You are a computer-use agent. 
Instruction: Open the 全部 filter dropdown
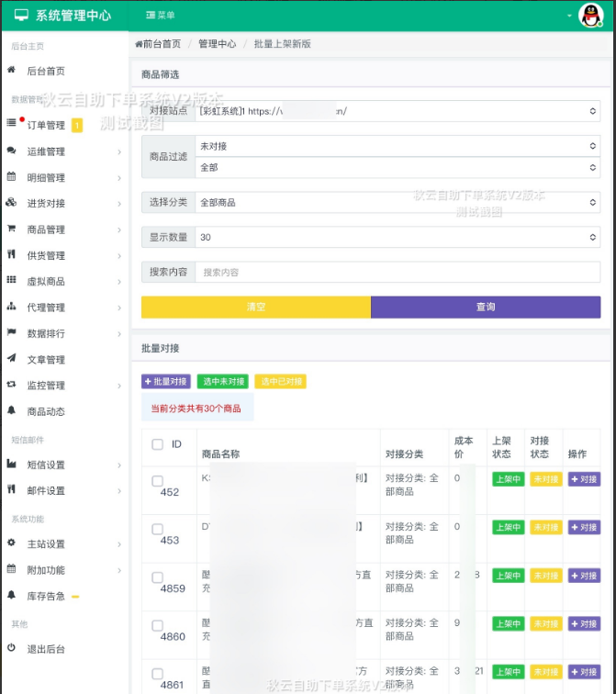click(x=398, y=168)
